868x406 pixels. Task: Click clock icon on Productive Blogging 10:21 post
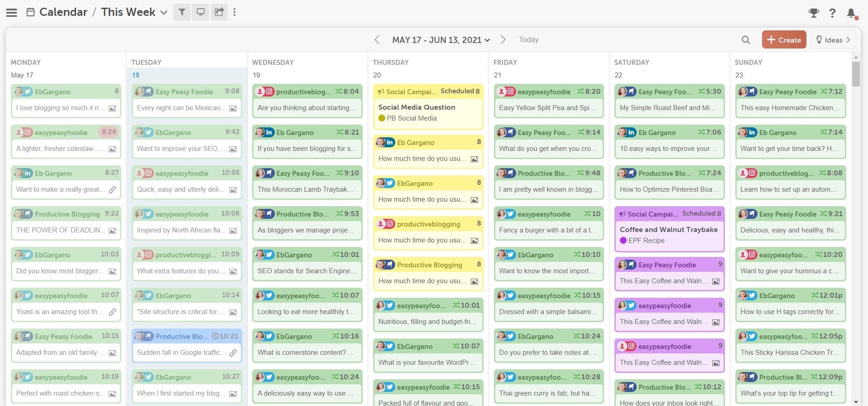coord(216,336)
